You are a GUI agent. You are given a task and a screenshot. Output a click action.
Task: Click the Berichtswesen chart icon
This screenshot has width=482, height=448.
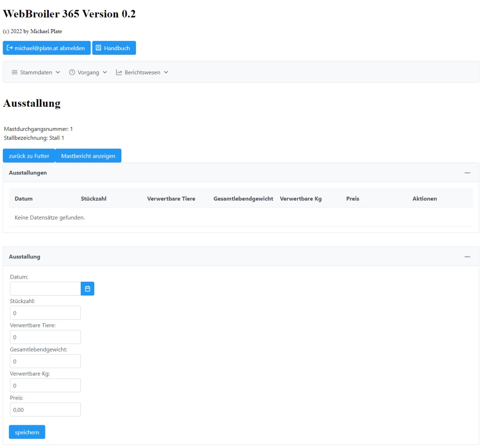pos(119,72)
